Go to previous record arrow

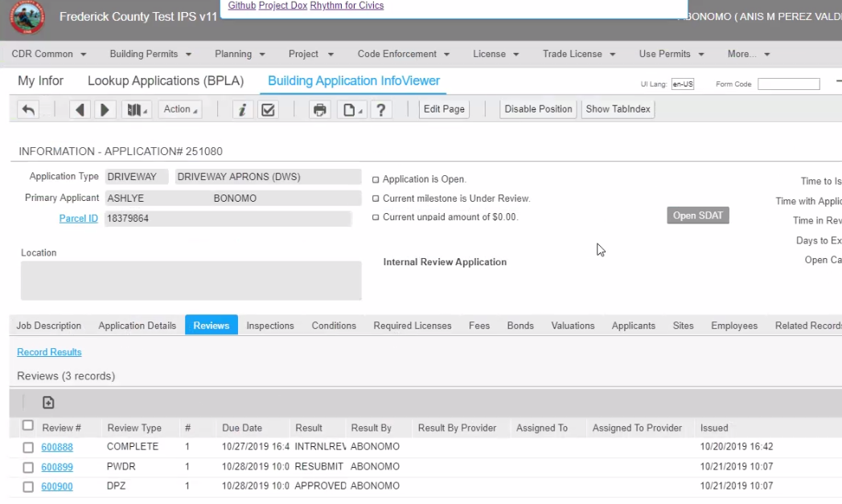80,109
